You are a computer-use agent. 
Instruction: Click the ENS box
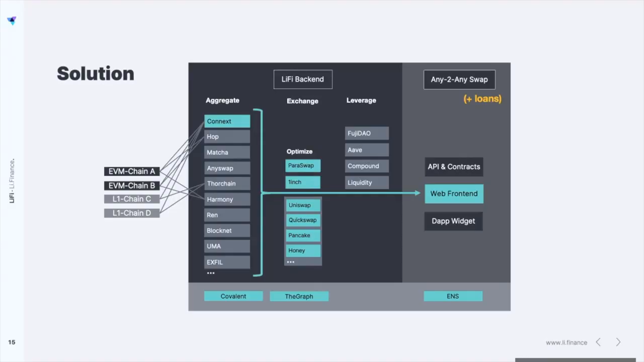(453, 296)
